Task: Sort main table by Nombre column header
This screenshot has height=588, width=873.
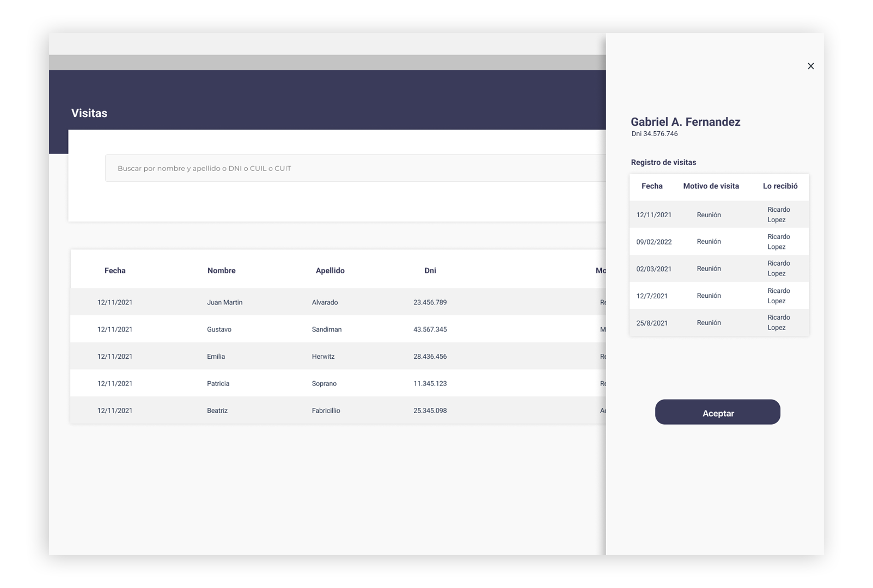Action: tap(221, 271)
